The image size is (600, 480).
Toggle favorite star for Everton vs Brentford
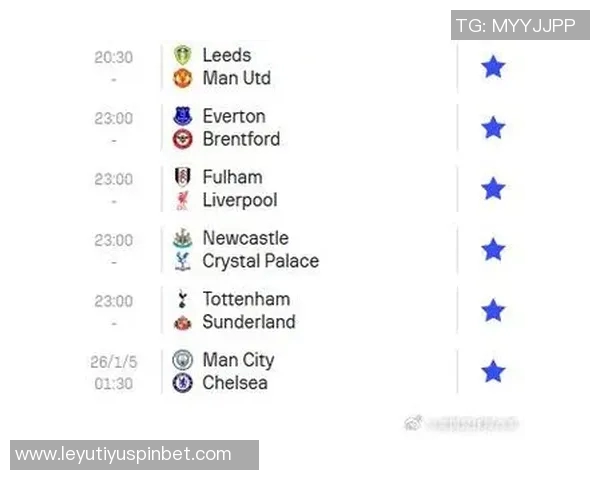pos(493,128)
